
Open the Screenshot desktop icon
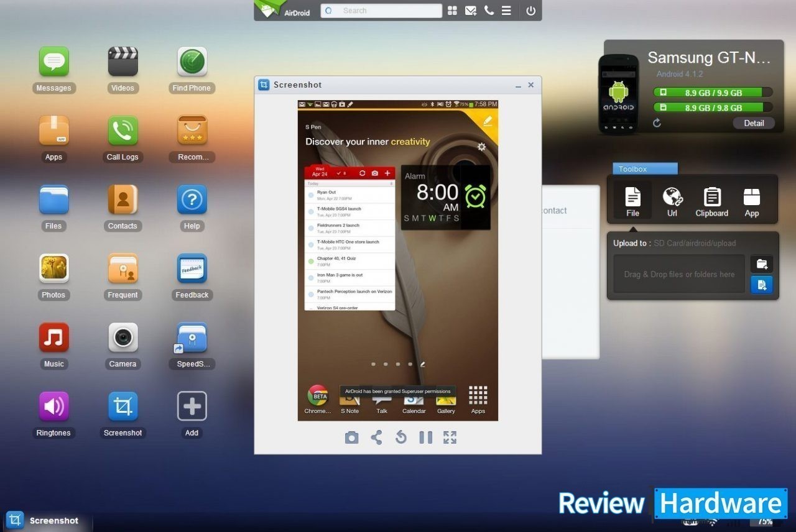tap(123, 406)
